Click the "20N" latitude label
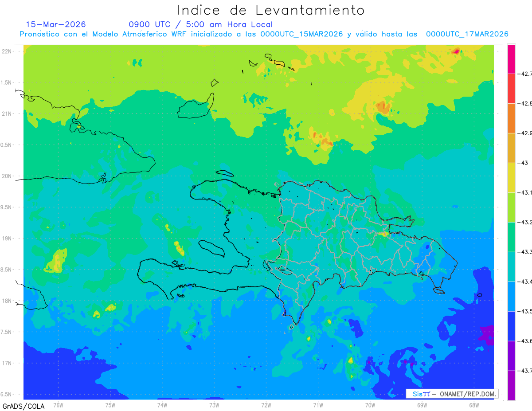The width and height of the screenshot is (532, 411). pyautogui.click(x=8, y=176)
